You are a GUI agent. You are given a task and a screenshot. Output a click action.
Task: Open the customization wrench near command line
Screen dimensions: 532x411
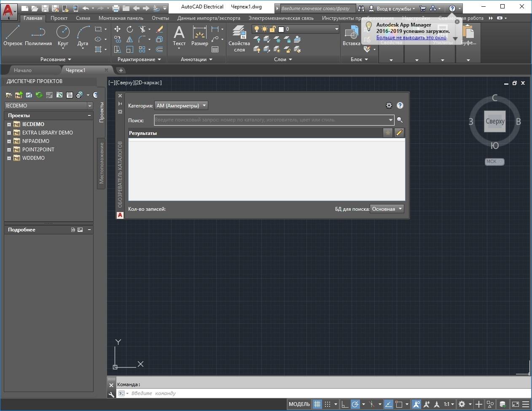click(111, 394)
